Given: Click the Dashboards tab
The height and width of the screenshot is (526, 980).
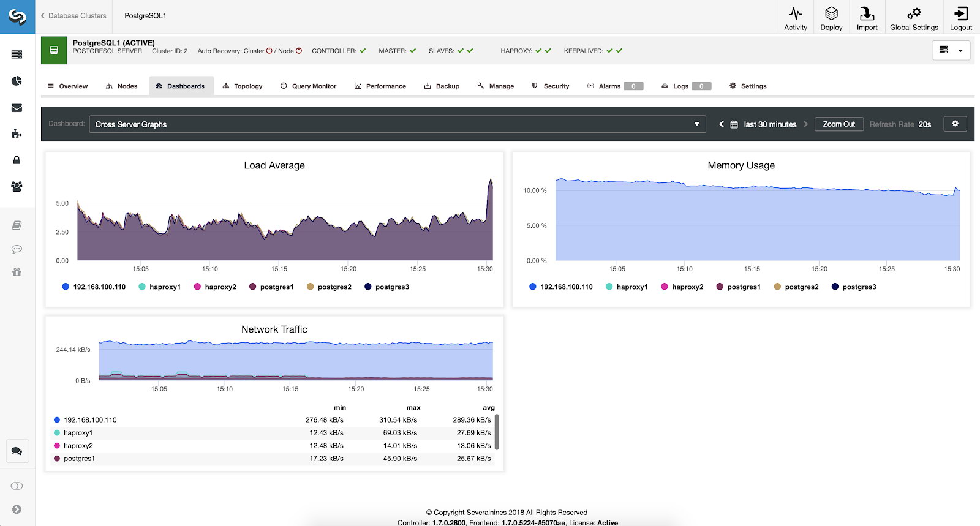Looking at the screenshot, I should click(x=181, y=86).
